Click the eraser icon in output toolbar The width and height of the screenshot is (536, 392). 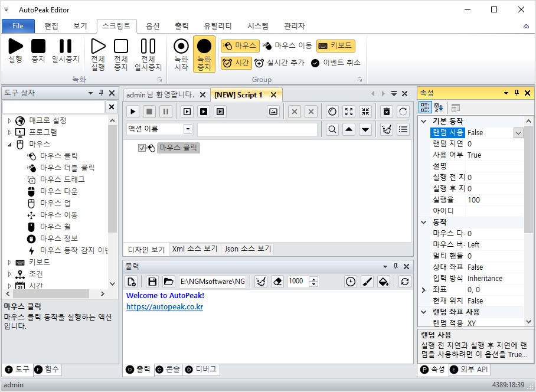pos(277,282)
